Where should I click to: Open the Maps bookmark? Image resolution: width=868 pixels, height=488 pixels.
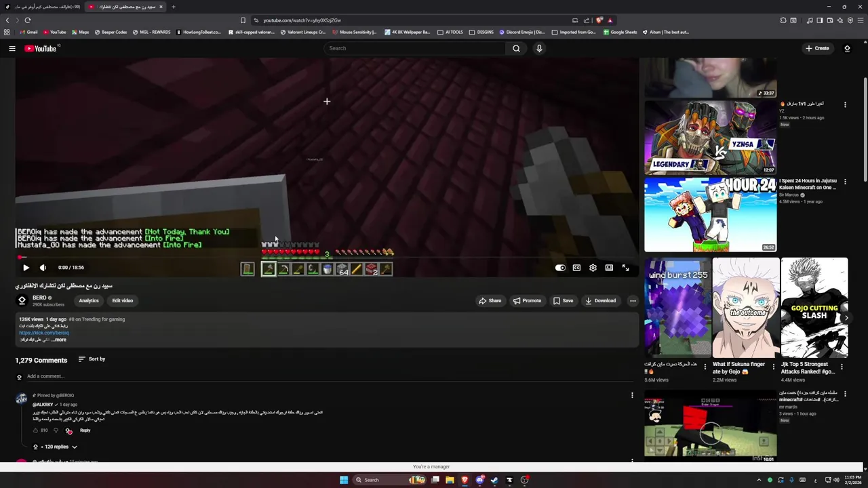[79, 32]
